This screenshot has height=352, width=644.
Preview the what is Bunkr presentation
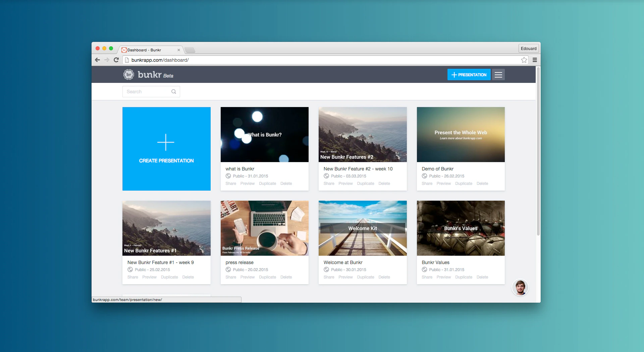(x=248, y=184)
